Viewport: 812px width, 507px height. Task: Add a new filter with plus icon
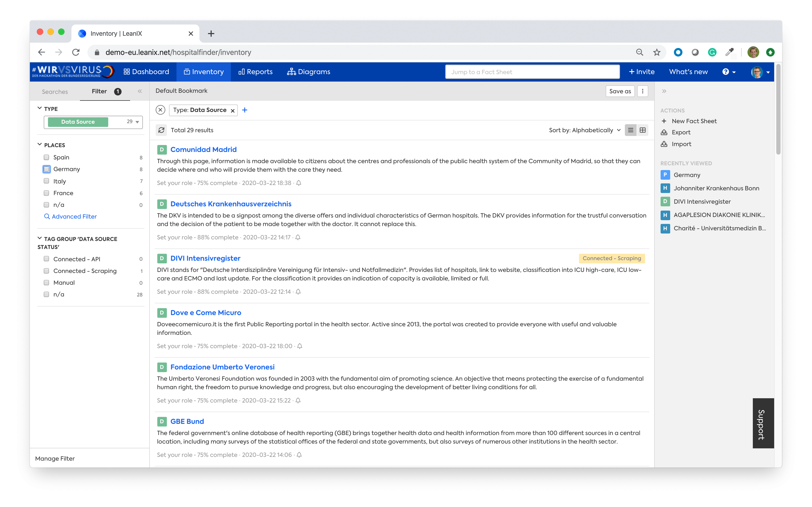pos(245,110)
